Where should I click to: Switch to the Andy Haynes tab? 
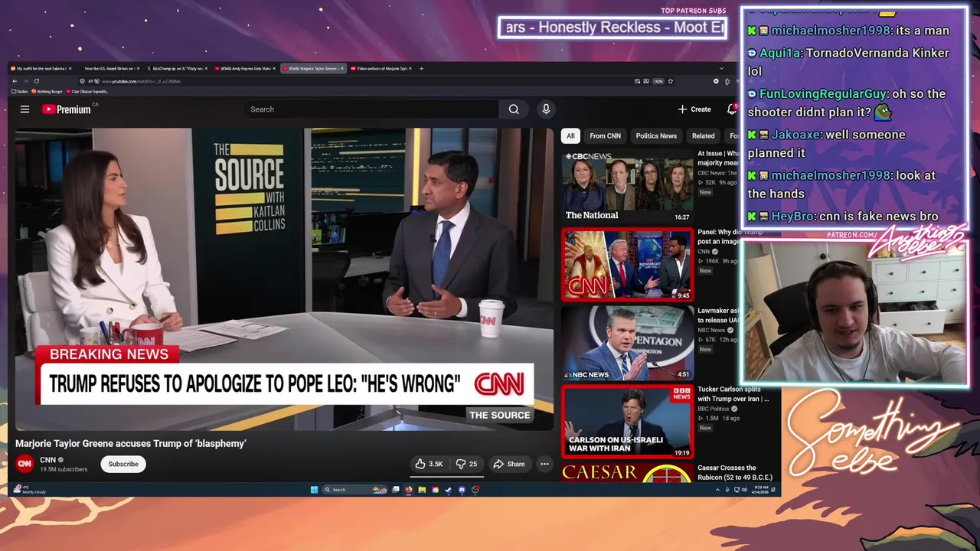point(245,68)
